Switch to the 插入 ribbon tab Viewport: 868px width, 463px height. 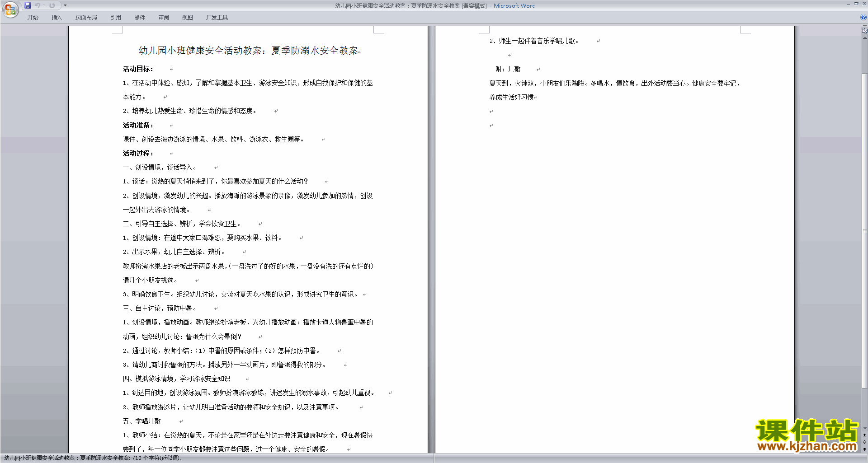click(x=57, y=18)
